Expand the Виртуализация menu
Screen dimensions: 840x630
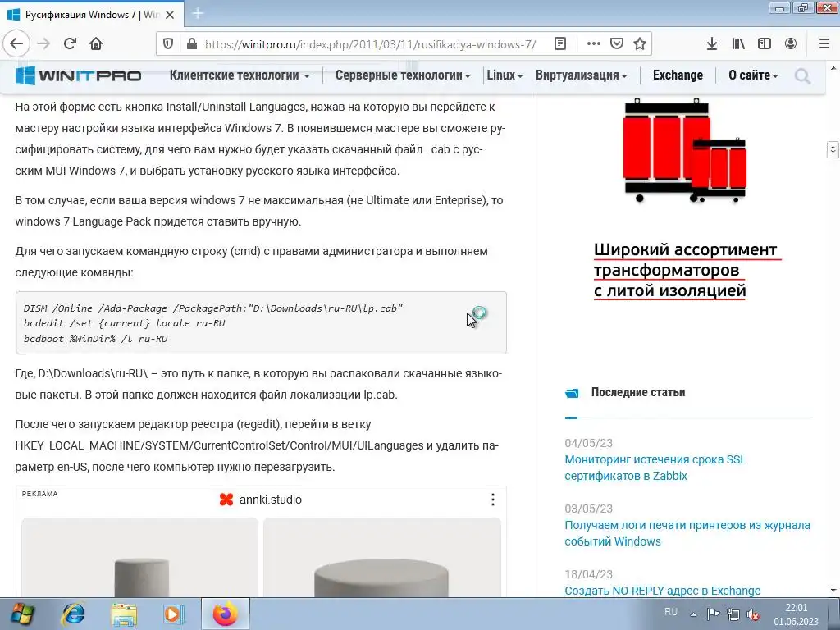(582, 75)
